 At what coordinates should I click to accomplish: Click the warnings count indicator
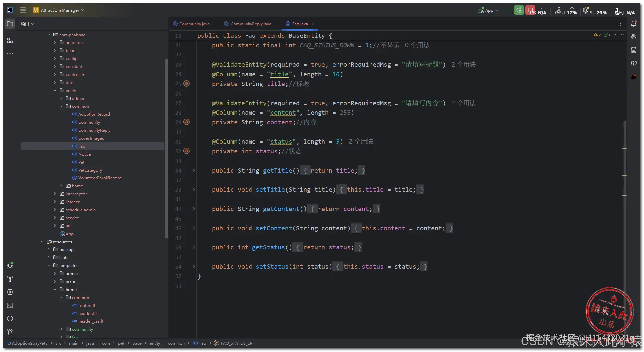[597, 35]
